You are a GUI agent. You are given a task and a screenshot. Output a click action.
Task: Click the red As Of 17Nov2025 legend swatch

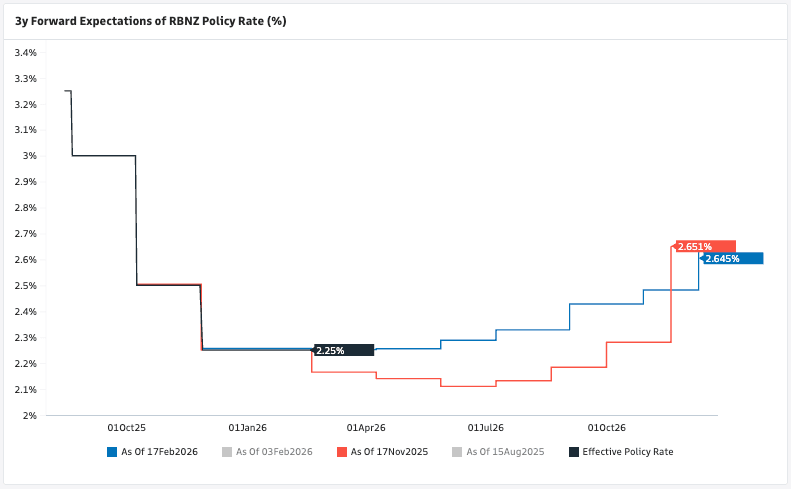[343, 452]
